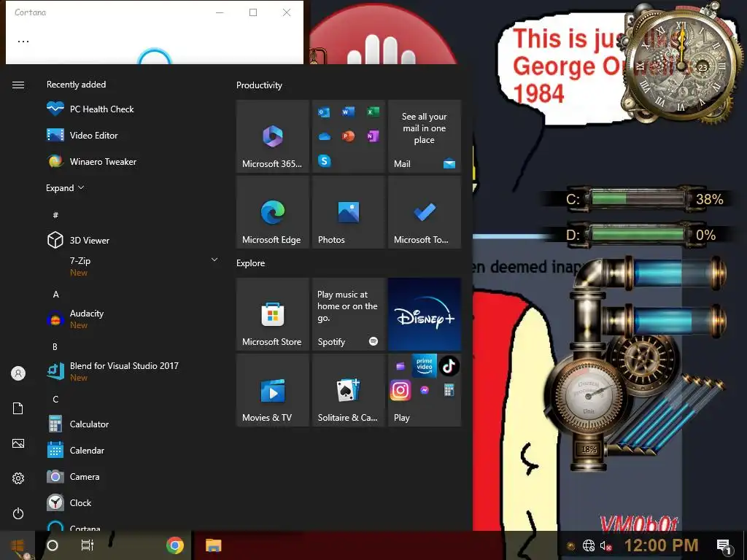Click the Recently added heading

click(76, 85)
